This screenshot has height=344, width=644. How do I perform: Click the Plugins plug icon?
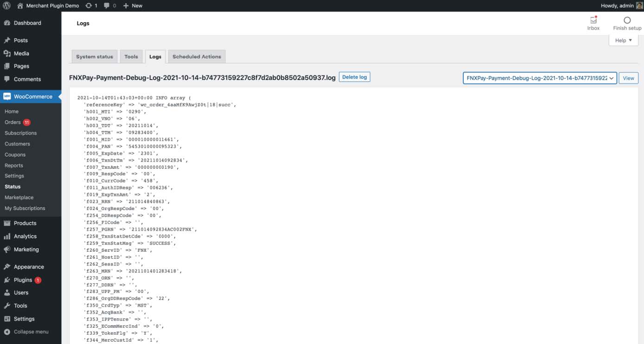tap(7, 280)
